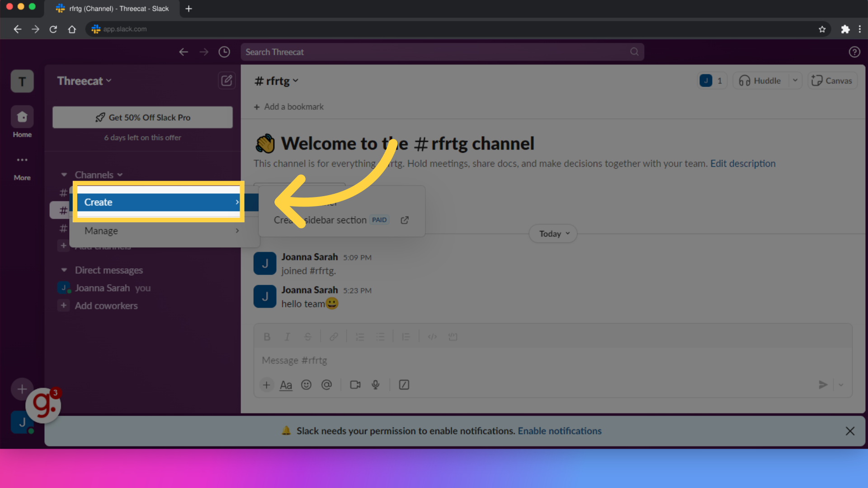Open the history clock icon

coord(224,52)
